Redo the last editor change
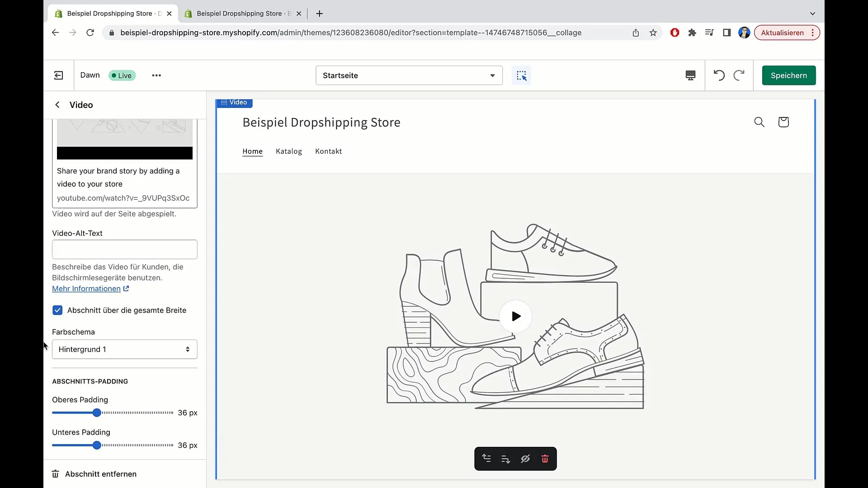The image size is (868, 488). point(739,75)
